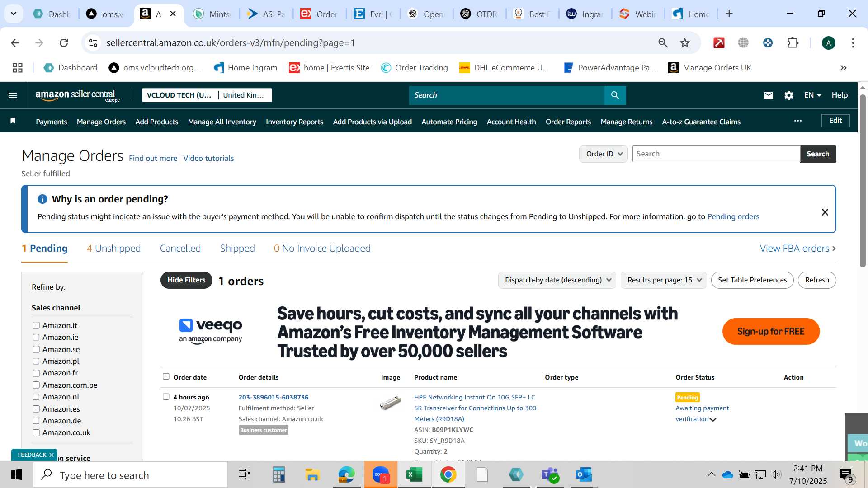Tick the Amazon.it checkbox
This screenshot has width=868, height=488.
36,325
